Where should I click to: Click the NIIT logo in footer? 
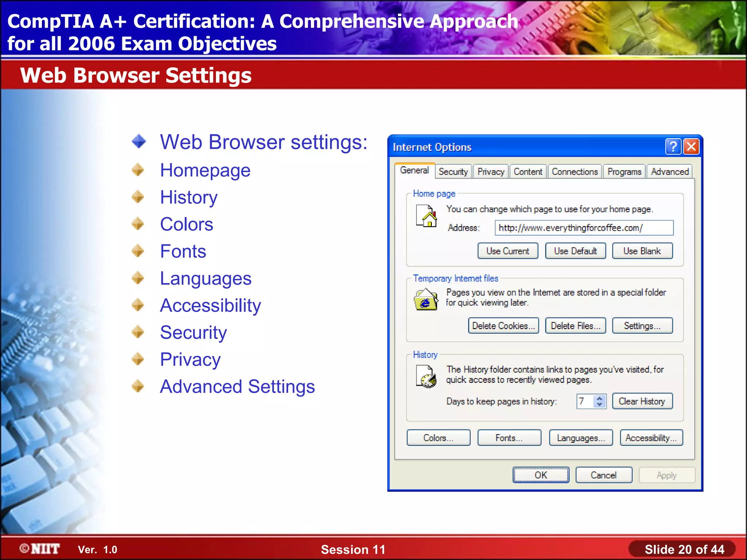point(40,549)
